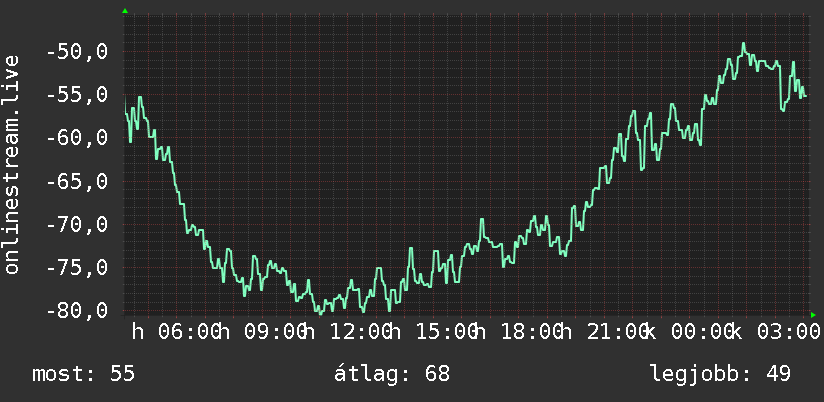824x402 pixels.
Task: Click the green arrow ending the x-axis
Action: [813, 315]
